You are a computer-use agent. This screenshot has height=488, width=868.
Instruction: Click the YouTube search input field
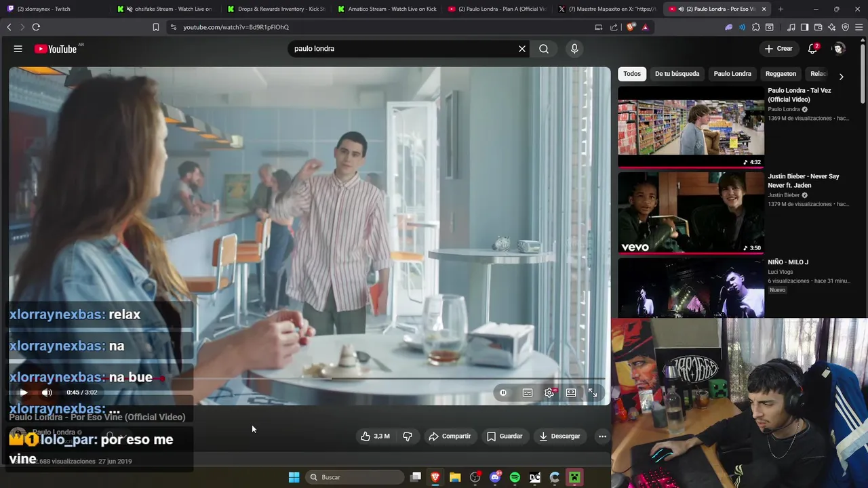point(403,49)
